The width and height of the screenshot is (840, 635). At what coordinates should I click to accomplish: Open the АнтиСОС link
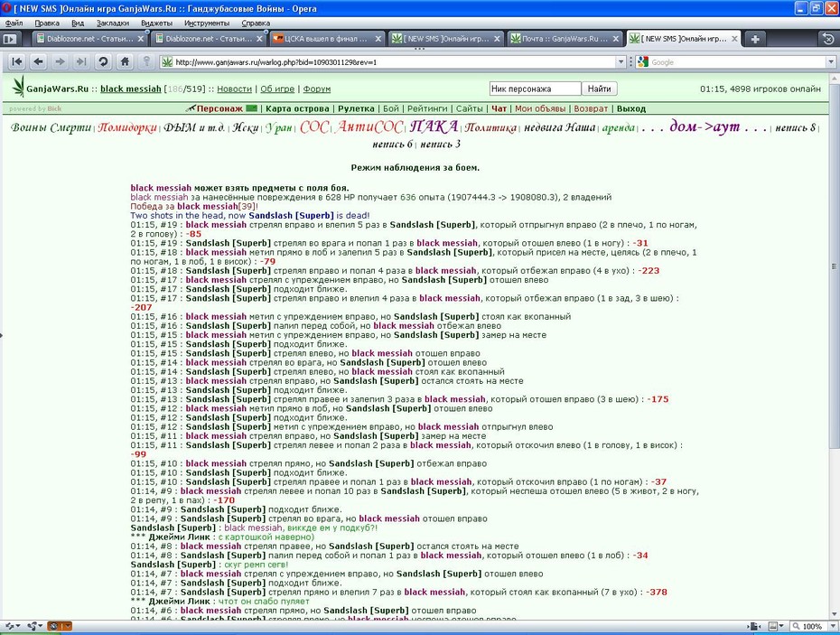pos(369,127)
